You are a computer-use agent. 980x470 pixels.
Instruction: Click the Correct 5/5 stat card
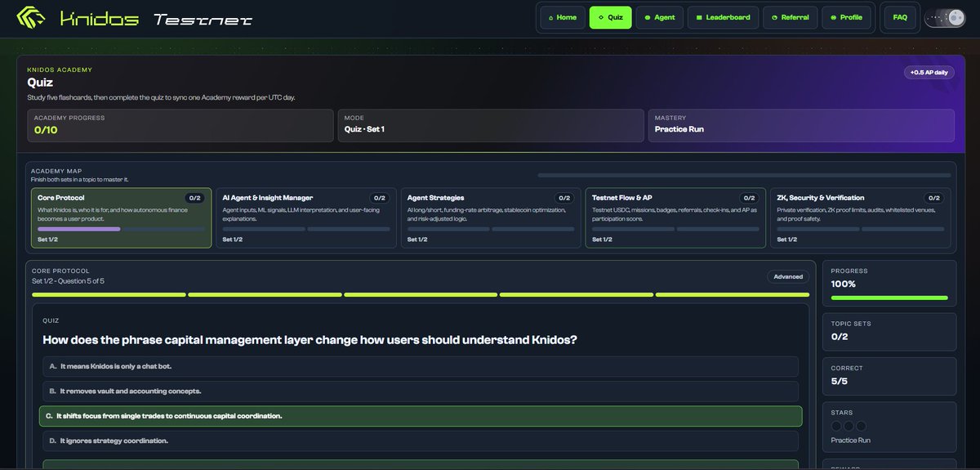coord(889,375)
